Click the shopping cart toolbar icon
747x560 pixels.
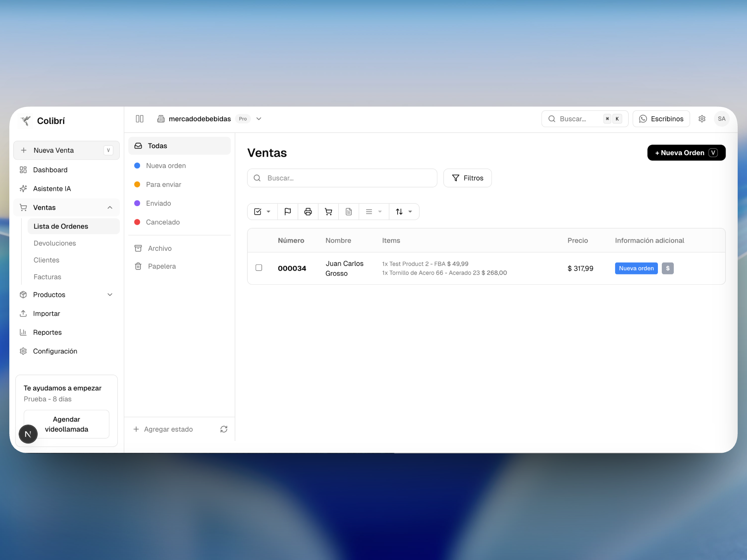click(328, 212)
